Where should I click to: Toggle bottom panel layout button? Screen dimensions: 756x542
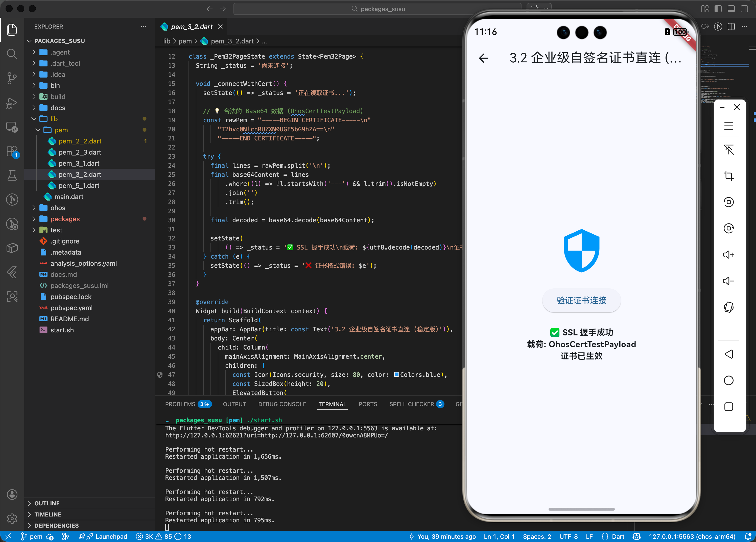point(731,9)
